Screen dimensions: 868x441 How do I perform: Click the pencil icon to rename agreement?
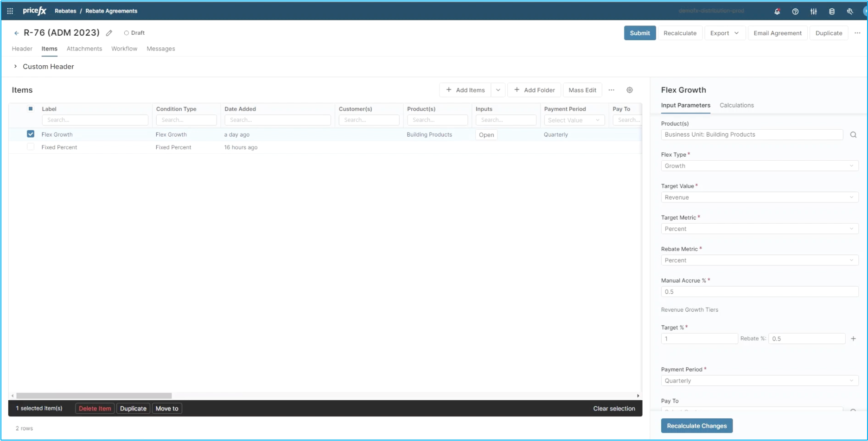(109, 33)
